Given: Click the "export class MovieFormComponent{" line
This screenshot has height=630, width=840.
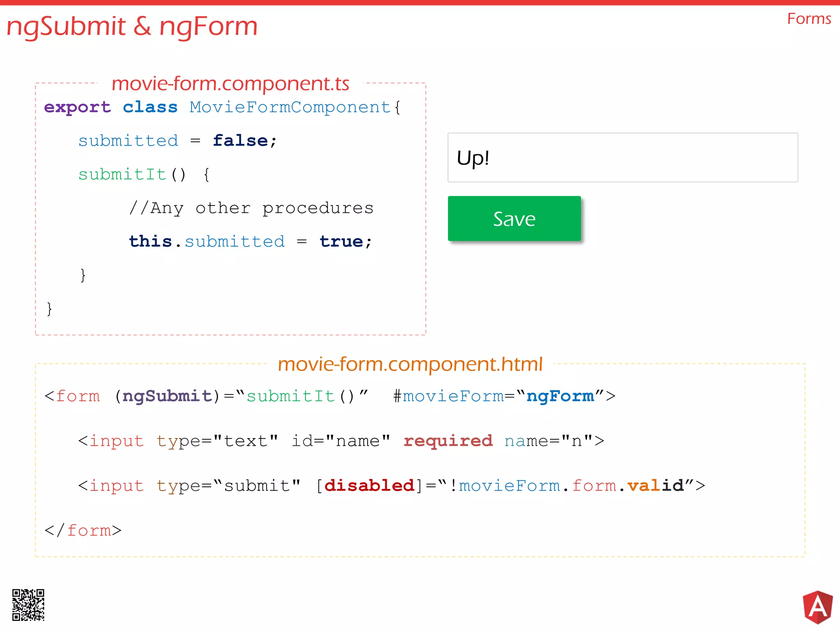Looking at the screenshot, I should click(x=222, y=107).
